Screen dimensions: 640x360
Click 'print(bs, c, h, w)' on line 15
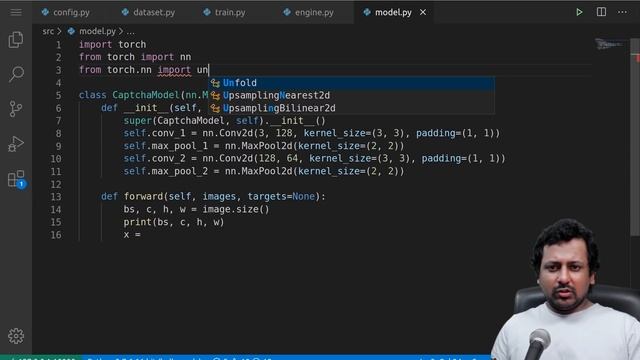[x=174, y=222]
